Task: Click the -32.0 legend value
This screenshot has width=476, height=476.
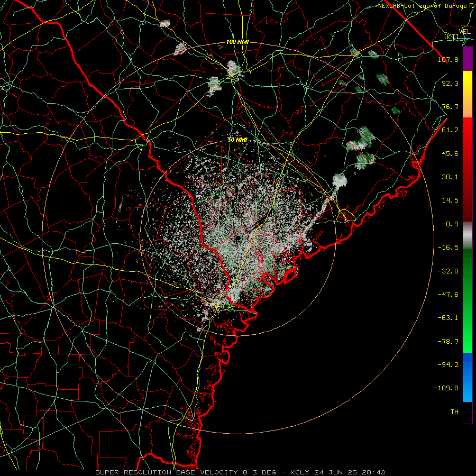Action: coord(448,271)
